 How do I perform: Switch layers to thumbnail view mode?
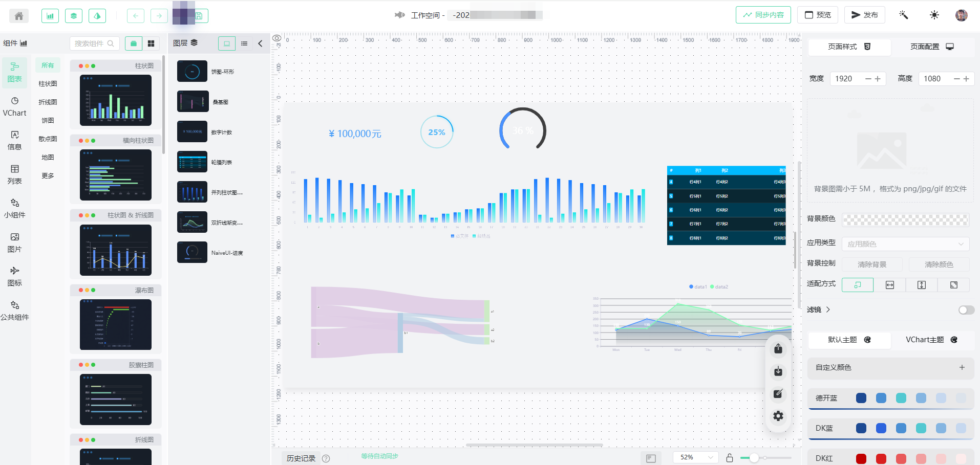coord(227,43)
